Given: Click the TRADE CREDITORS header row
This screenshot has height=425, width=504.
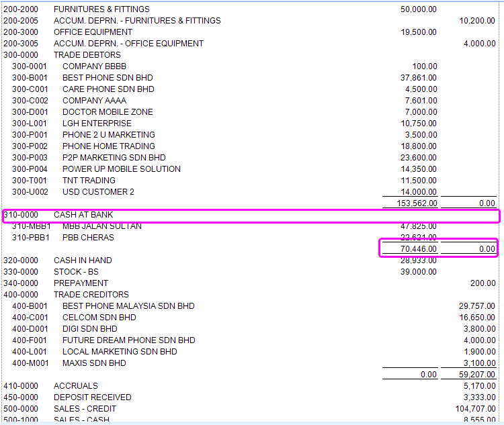Looking at the screenshot, I should click(x=249, y=295).
